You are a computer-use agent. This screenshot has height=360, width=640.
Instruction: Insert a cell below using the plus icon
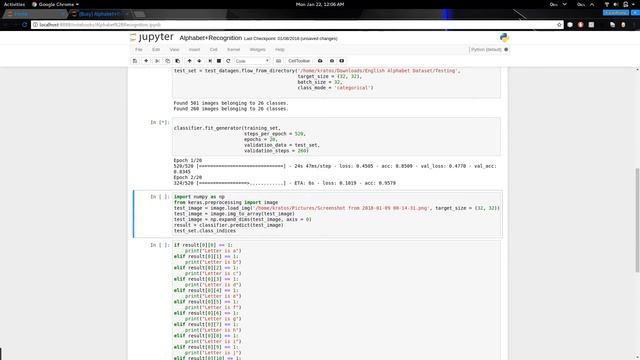(146, 61)
